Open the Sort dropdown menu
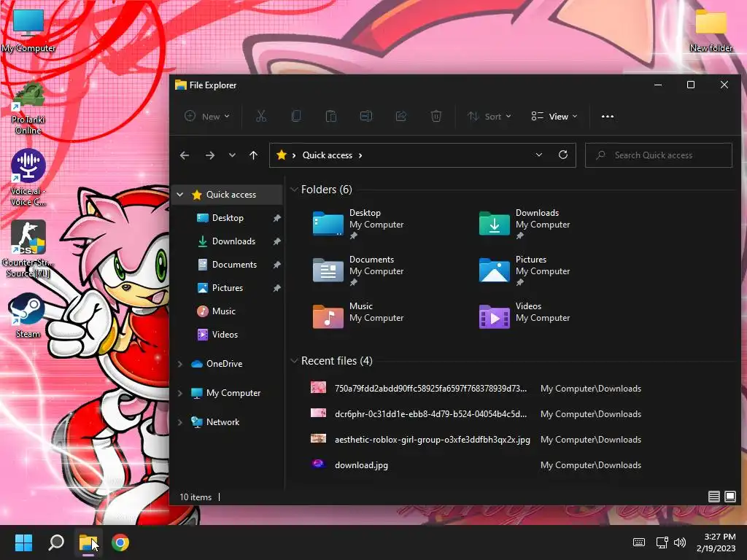 click(x=489, y=116)
